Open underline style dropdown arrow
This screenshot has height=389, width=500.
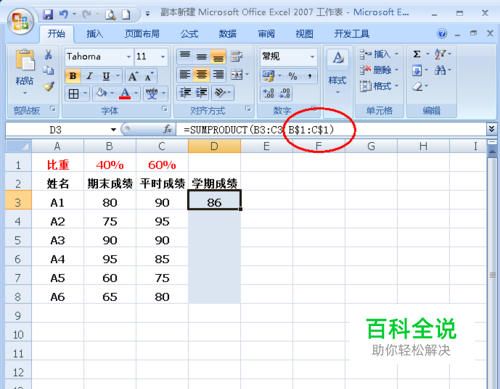pyautogui.click(x=118, y=76)
